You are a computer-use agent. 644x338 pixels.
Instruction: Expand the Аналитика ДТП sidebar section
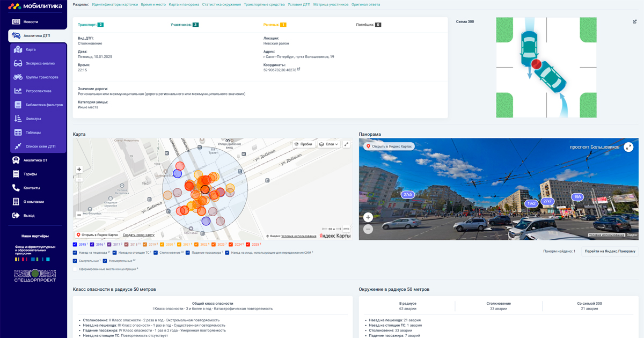pos(36,36)
